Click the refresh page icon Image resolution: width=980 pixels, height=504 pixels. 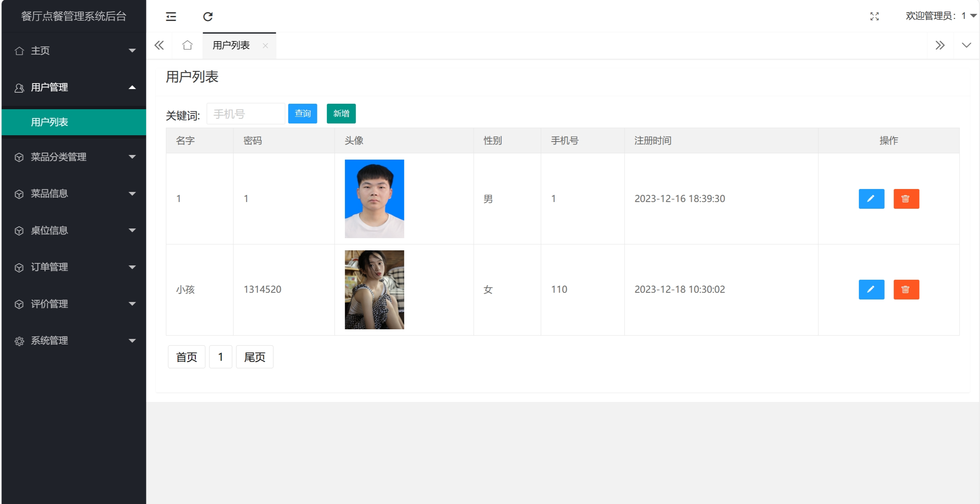coord(208,16)
